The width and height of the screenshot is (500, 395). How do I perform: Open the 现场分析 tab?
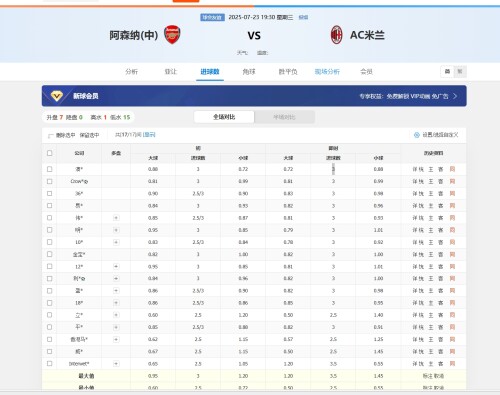[x=327, y=71]
